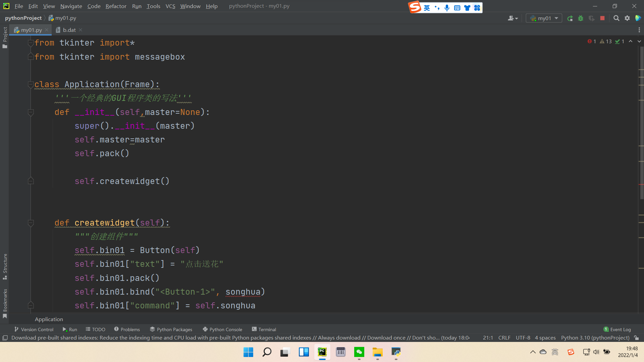644x362 pixels.
Task: Change 4 spaces indent setting
Action: 545,338
